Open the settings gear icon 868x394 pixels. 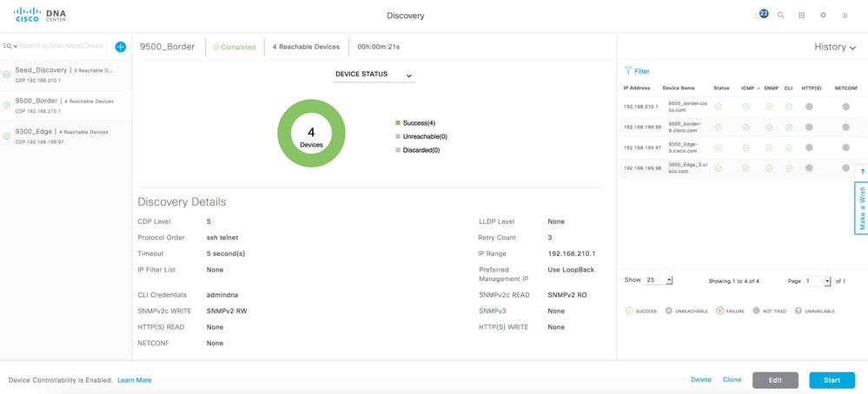(823, 16)
